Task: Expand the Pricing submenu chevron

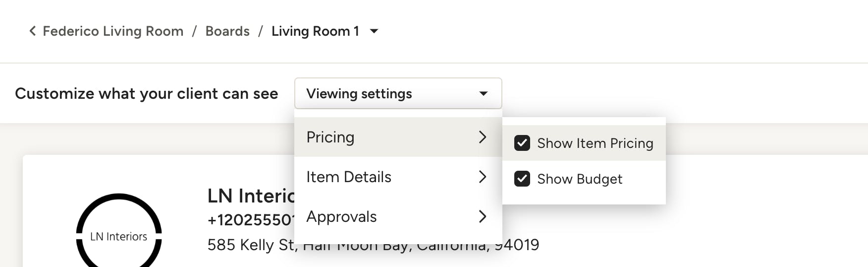Action: point(483,137)
